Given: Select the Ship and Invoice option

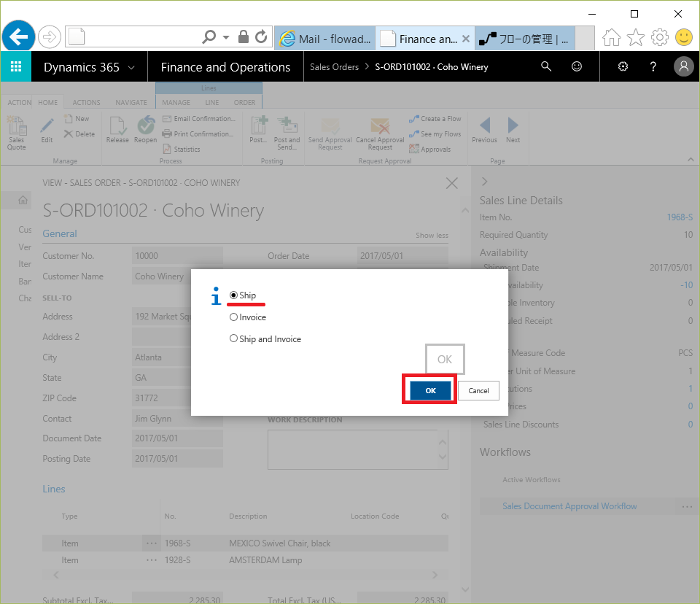Looking at the screenshot, I should point(233,338).
